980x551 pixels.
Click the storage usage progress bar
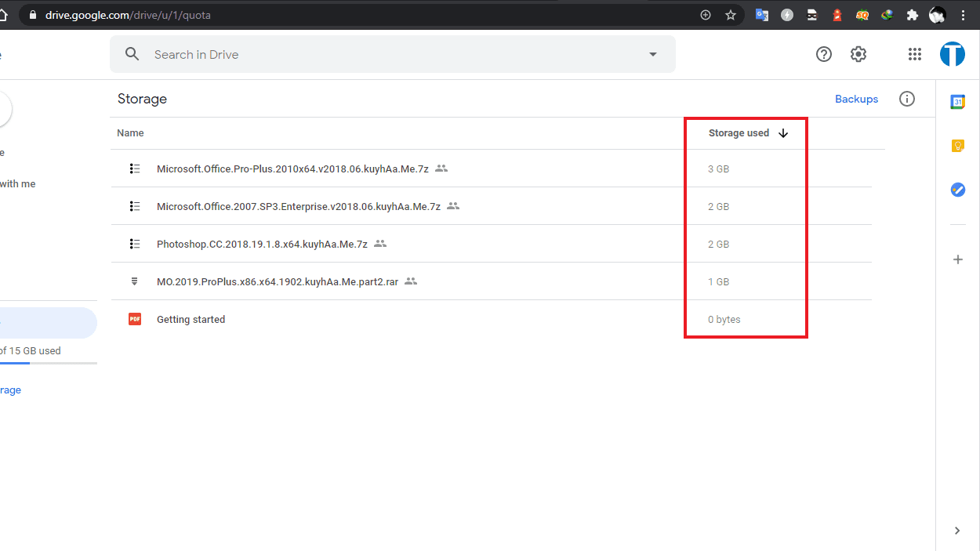[49, 364]
